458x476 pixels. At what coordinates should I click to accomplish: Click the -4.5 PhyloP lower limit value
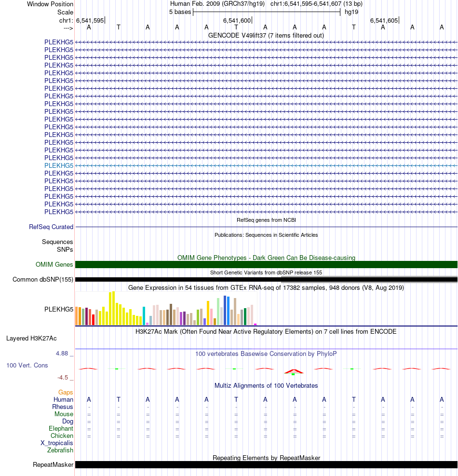click(63, 377)
